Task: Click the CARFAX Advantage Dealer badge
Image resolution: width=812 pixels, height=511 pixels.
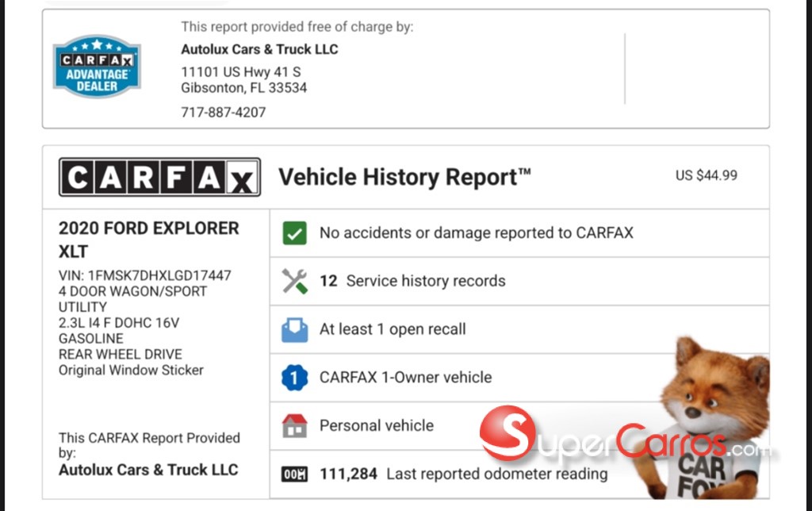Action: click(x=97, y=67)
